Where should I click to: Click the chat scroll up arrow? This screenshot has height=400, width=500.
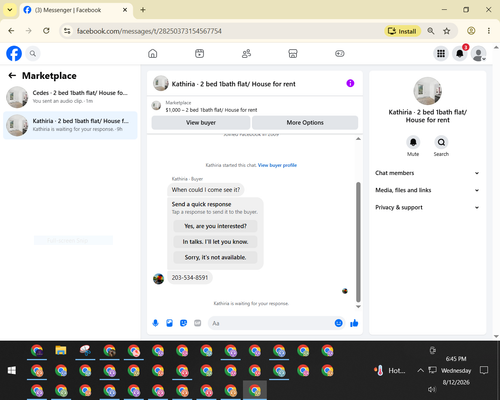coord(358,139)
